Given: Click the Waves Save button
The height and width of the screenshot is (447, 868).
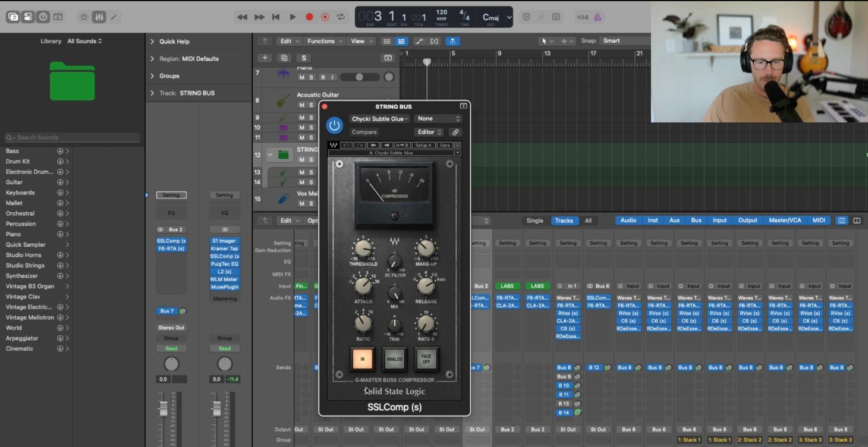Looking at the screenshot, I should (x=445, y=145).
